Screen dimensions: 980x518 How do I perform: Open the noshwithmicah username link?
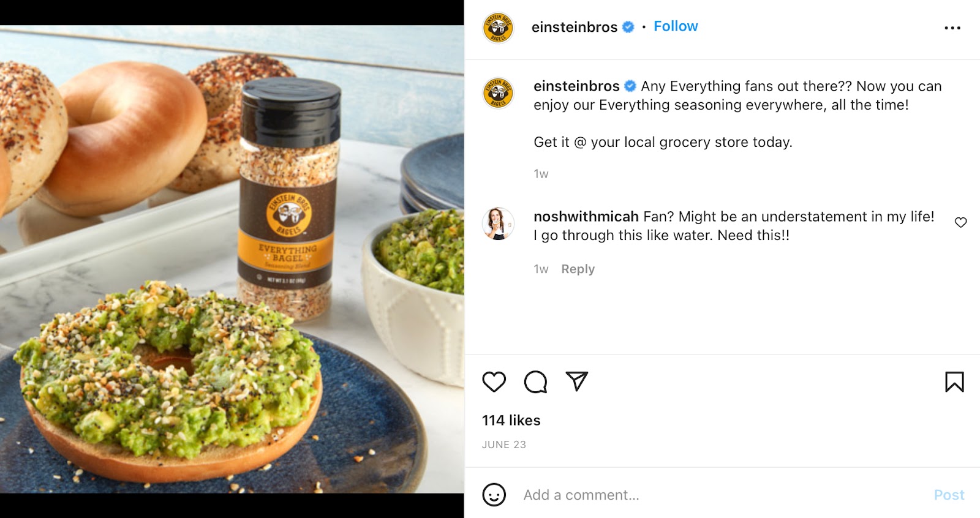coord(586,217)
